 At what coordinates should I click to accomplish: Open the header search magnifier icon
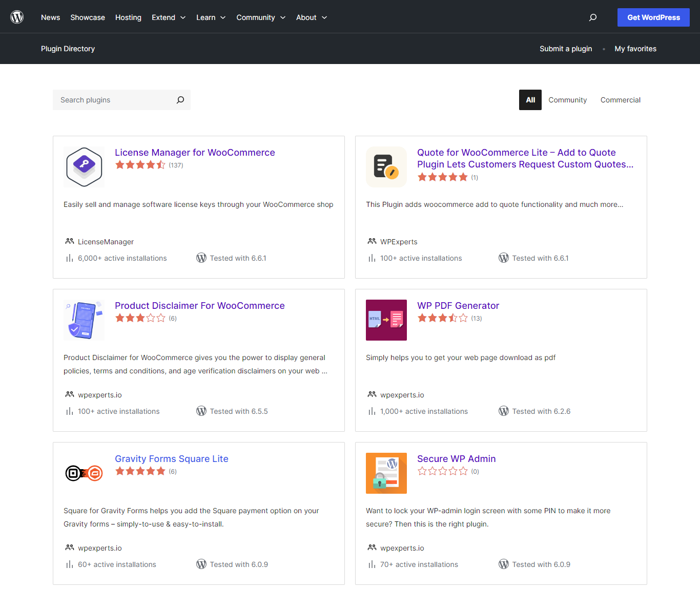click(593, 17)
